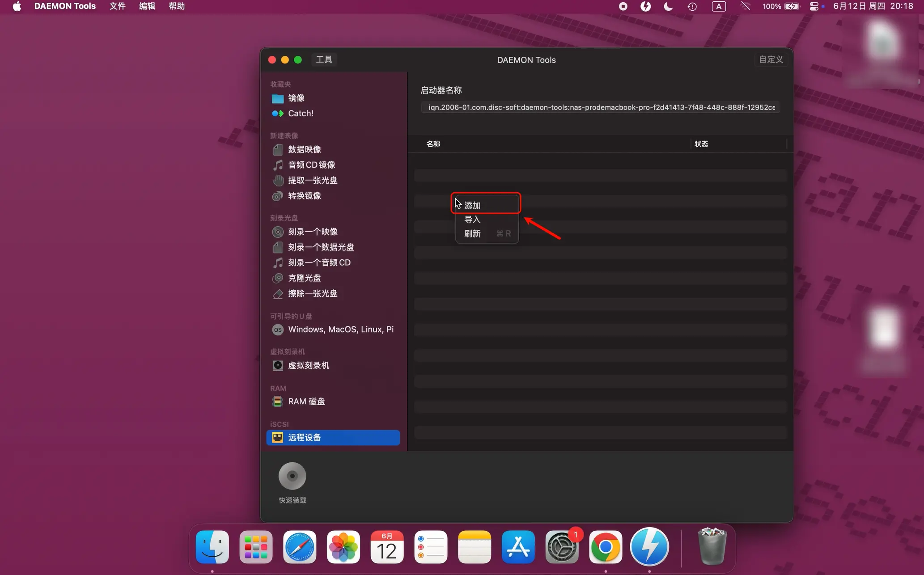Click the 快速装载 quick mount disc icon
Screen dimensions: 924x575
[292, 476]
